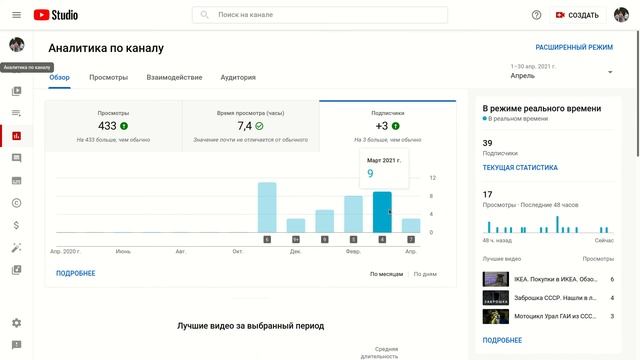The width and height of the screenshot is (640, 360).
Task: Open the IKEA video thumbnail
Action: (x=496, y=279)
